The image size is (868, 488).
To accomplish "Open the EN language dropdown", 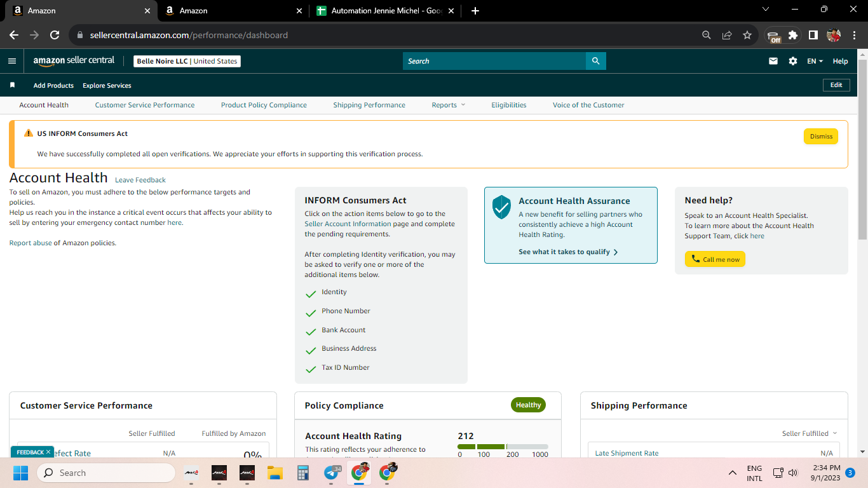I will point(815,61).
